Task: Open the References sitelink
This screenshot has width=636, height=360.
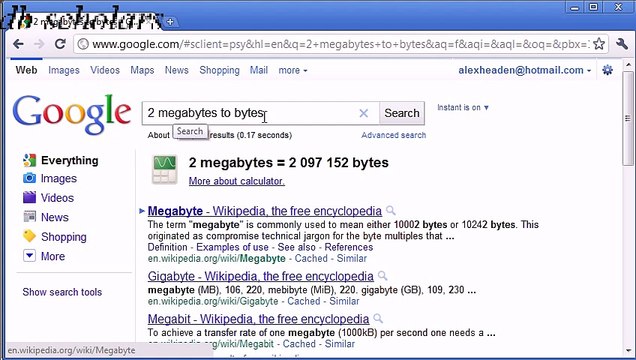Action: coord(348,247)
